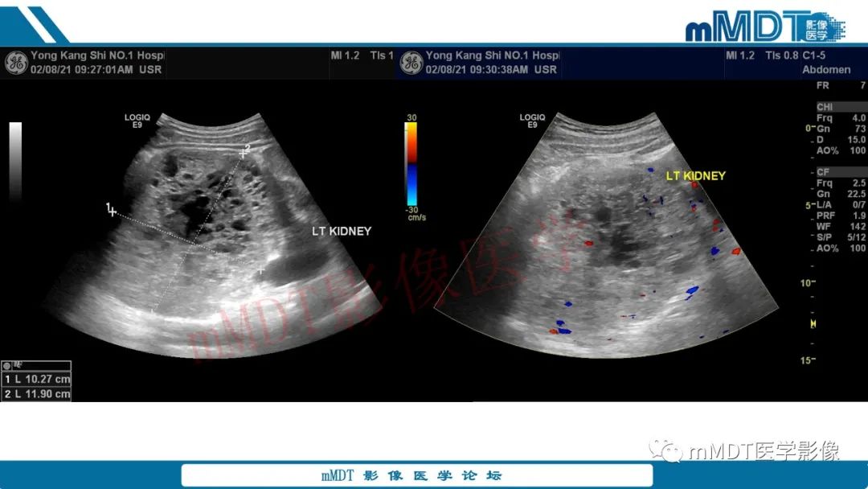
Task: Click measurement row '1 L 10.27 cm'
Action: [36, 380]
